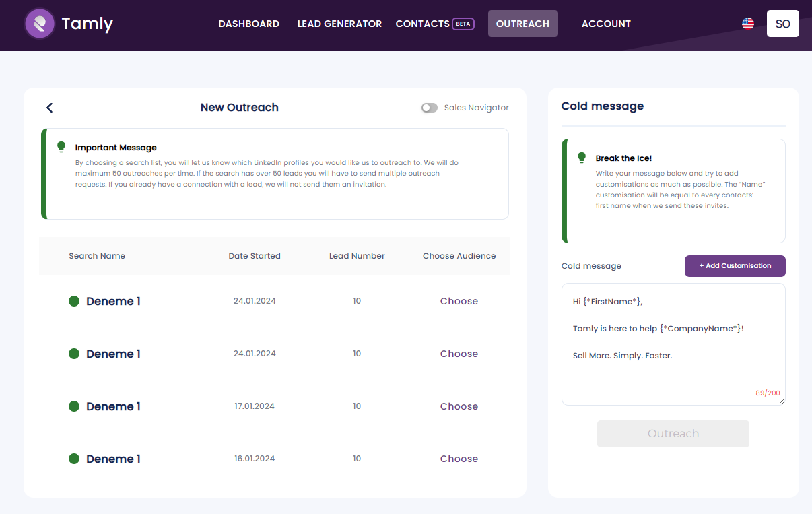812x514 pixels.
Task: Click lead number 10 in 16.01.2024 row
Action: click(x=357, y=459)
